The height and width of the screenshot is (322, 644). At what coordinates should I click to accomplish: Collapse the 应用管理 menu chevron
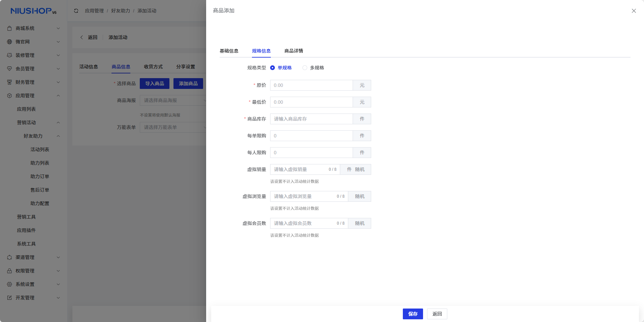58,96
